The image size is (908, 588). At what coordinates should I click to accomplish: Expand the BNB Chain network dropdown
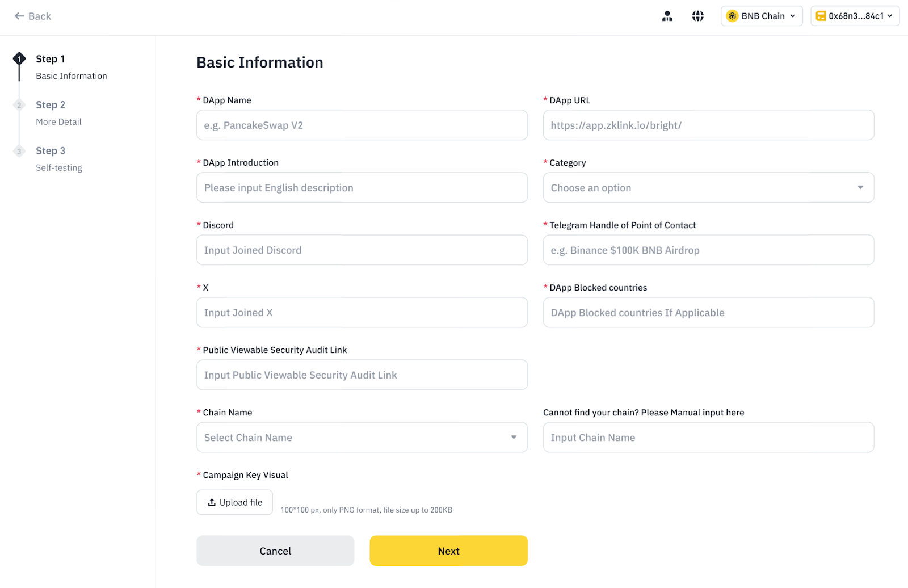point(792,16)
